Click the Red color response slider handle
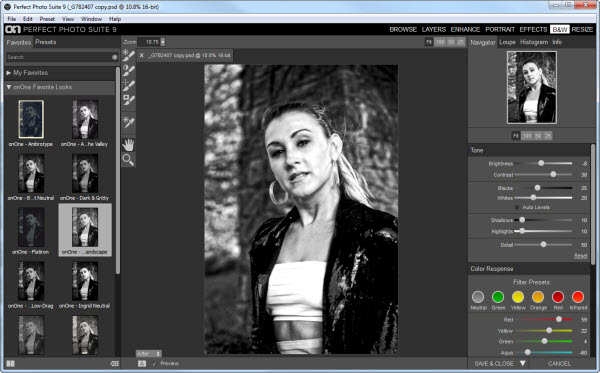600x373 pixels. 559,319
